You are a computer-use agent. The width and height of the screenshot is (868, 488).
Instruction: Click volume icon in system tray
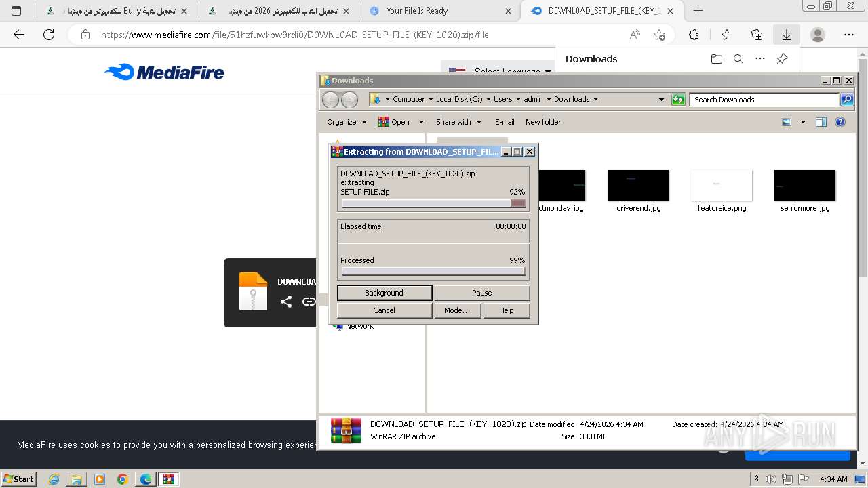click(770, 479)
